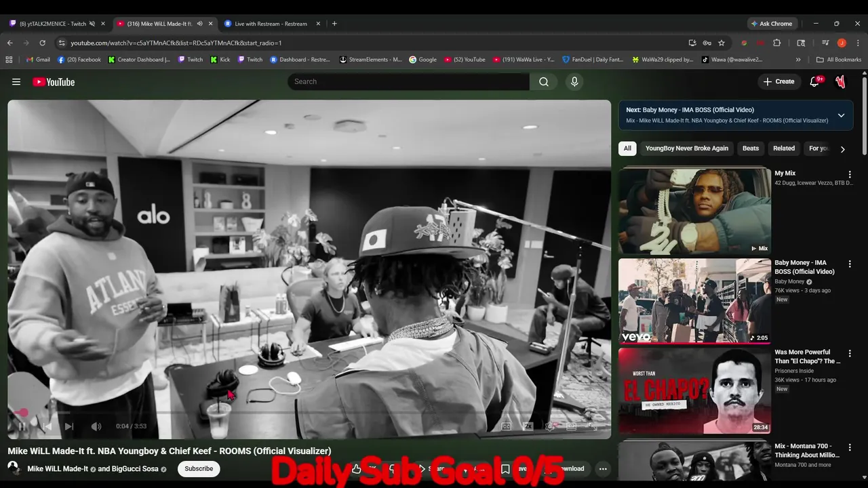Open saved passwords key icon
868x488 pixels.
(707, 43)
